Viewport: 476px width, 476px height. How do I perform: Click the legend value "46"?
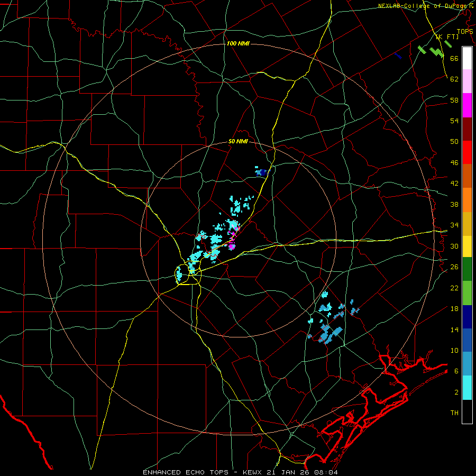454,163
